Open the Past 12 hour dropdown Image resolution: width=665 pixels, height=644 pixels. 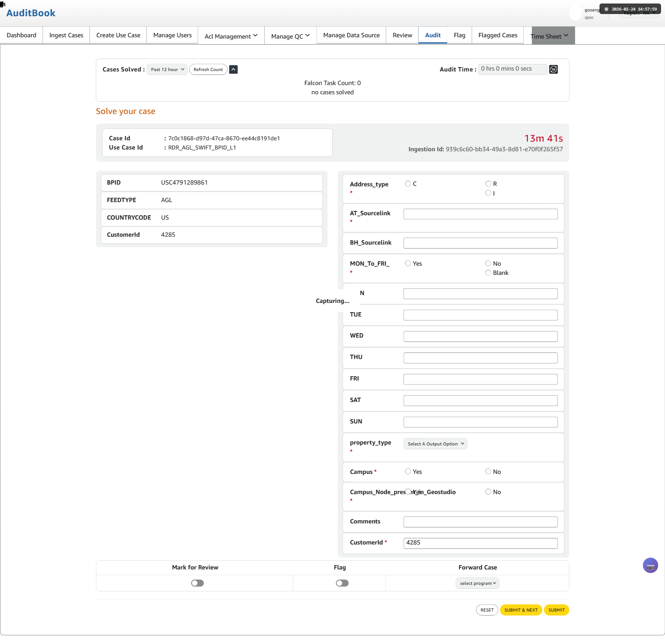pyautogui.click(x=167, y=69)
